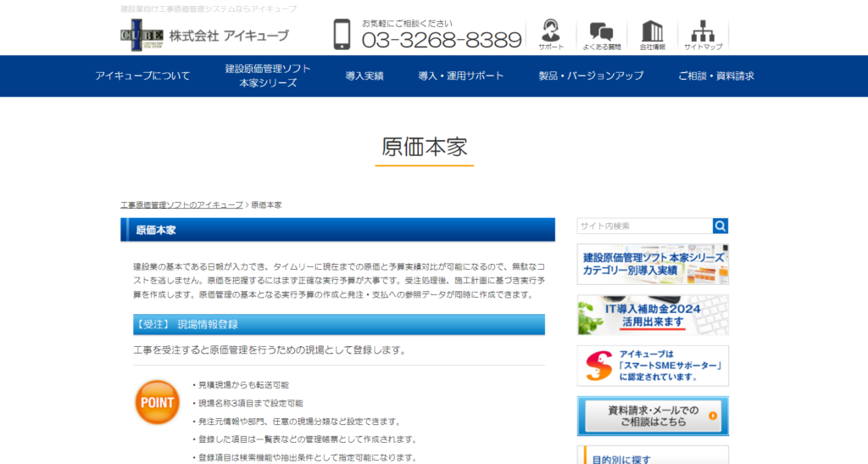
Task: Click bullet 発注元情報や部門、任意の現場分類など設定できます
Action: coord(300,422)
